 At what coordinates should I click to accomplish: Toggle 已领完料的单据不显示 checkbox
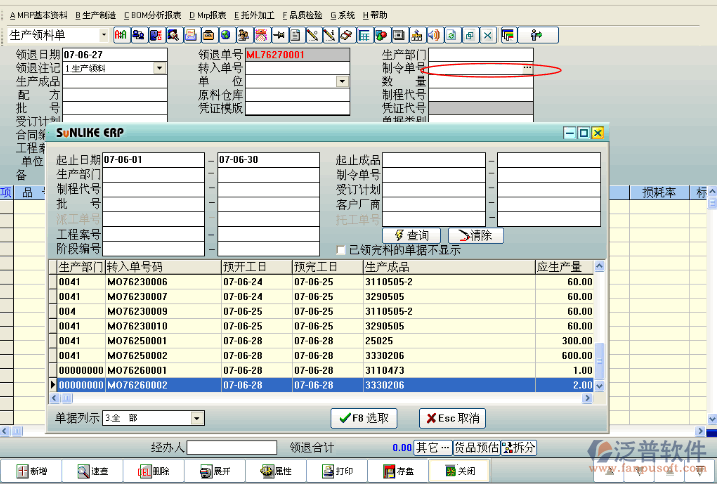[x=341, y=250]
